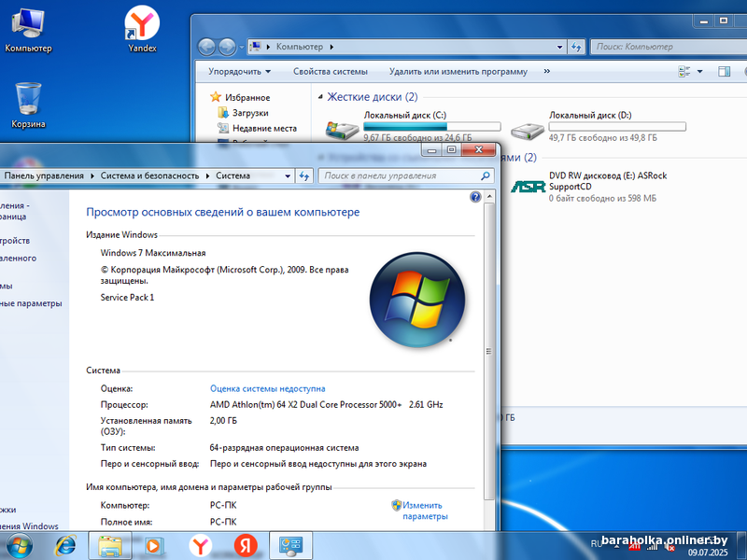The width and height of the screenshot is (747, 560).
Task: Click the 64-разрядная операционная система value
Action: point(285,448)
